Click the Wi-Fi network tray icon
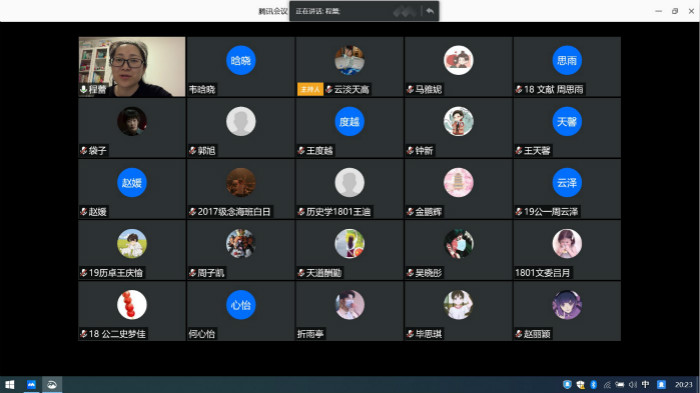This screenshot has width=700, height=393. [x=607, y=385]
